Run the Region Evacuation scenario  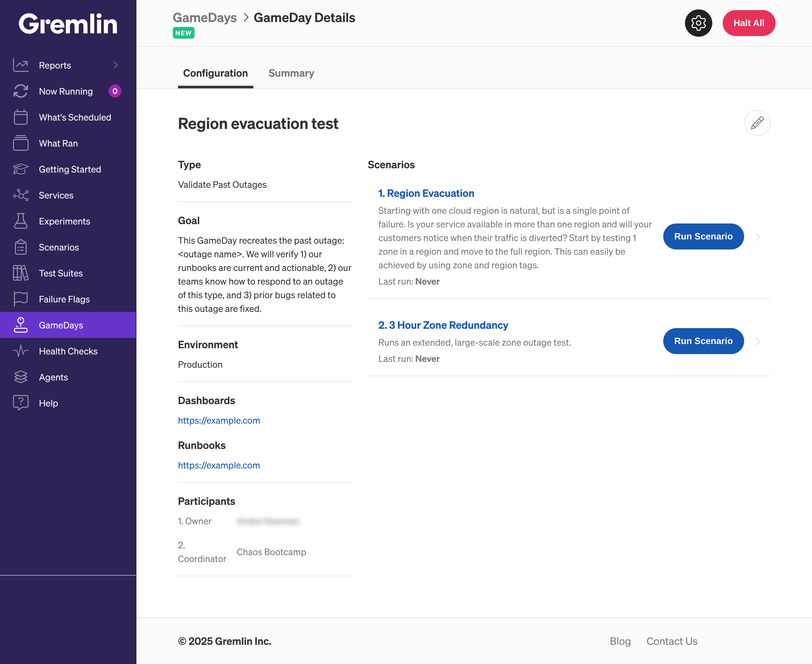click(x=703, y=236)
